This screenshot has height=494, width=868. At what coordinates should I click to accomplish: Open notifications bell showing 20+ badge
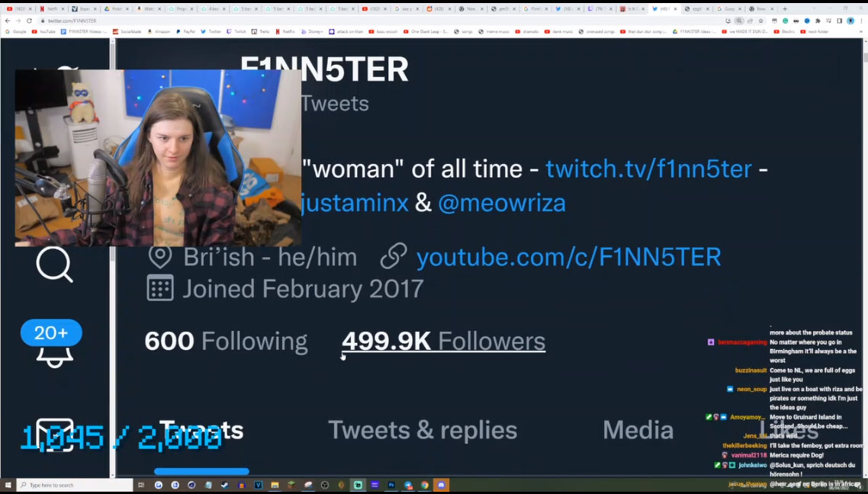53,343
